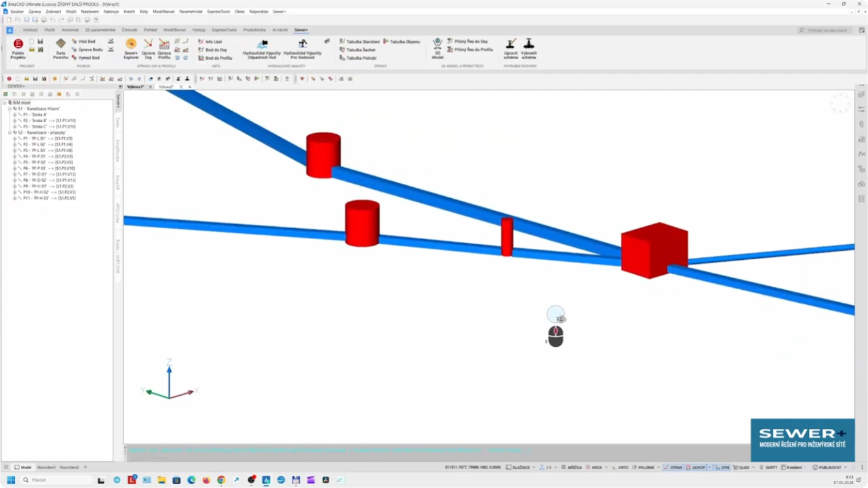Open the Zobrazit menu
868x488 pixels.
53,12
